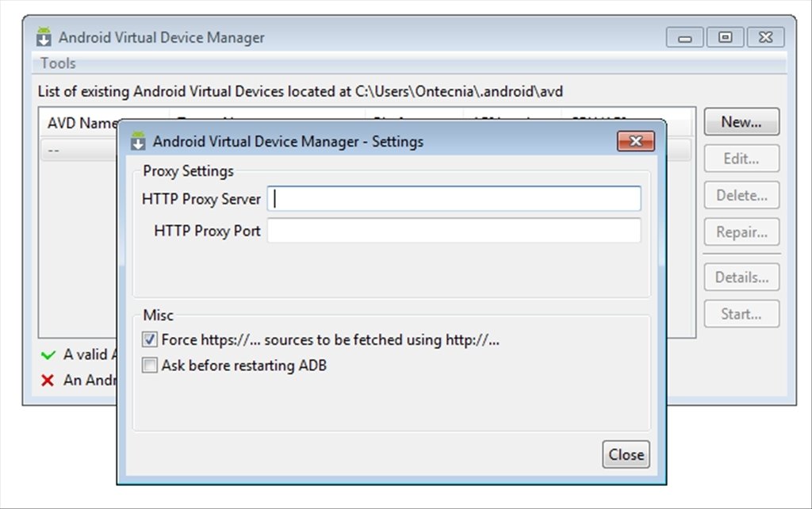Uncheck Force https sources fetched using http
Screen dimensions: 812x509
tap(150, 339)
